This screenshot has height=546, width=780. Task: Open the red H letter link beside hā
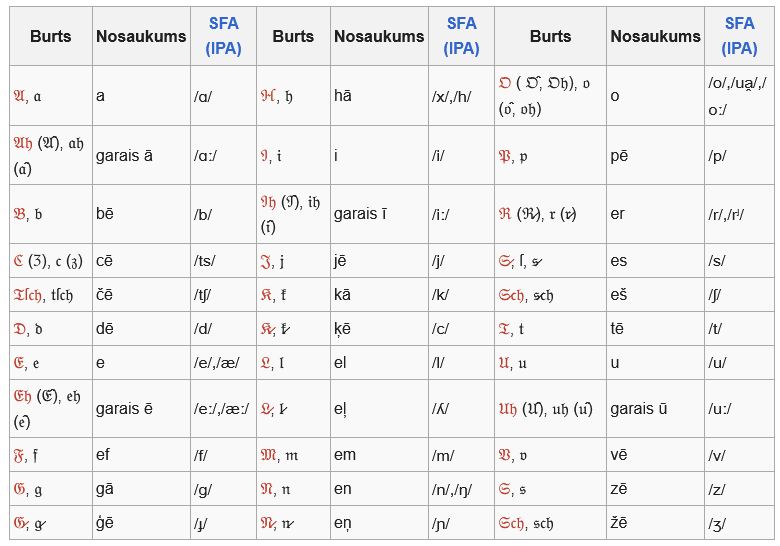[x=268, y=96]
